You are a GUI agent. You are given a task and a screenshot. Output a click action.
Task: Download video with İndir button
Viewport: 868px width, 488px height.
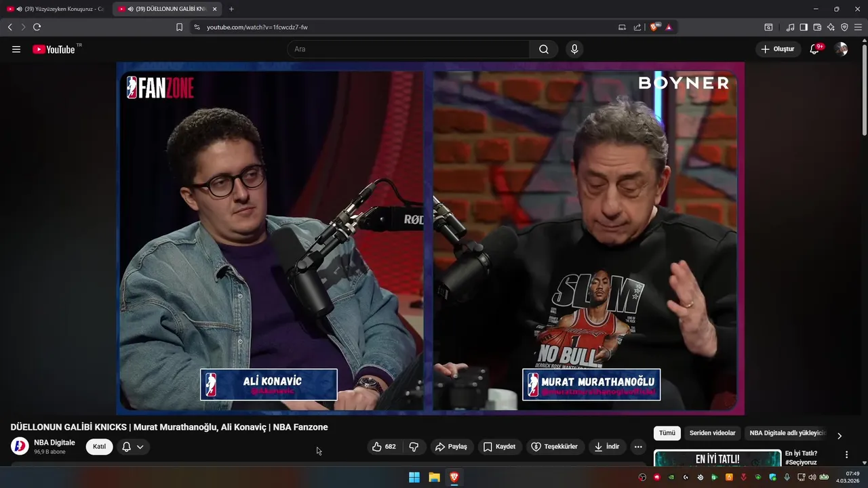tap(607, 447)
